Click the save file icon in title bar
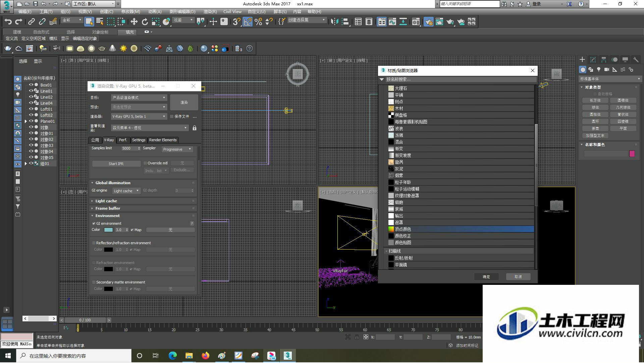644x363 pixels. (36, 4)
